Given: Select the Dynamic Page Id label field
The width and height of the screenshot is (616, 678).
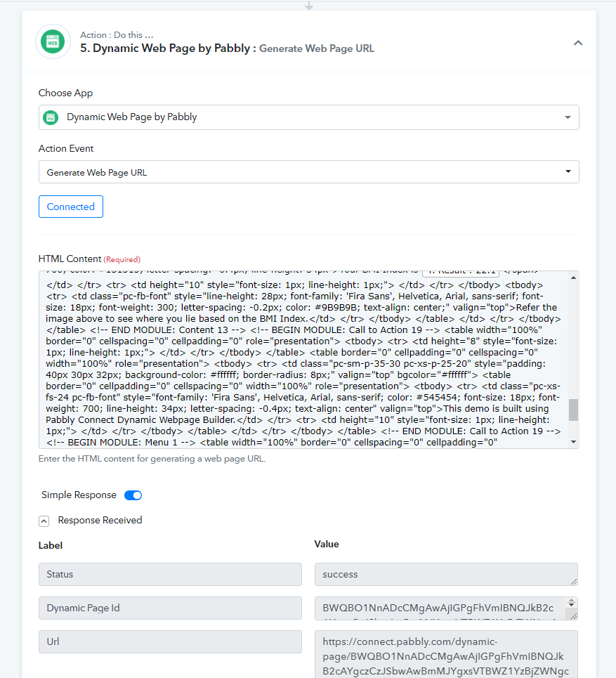Looking at the screenshot, I should click(170, 608).
